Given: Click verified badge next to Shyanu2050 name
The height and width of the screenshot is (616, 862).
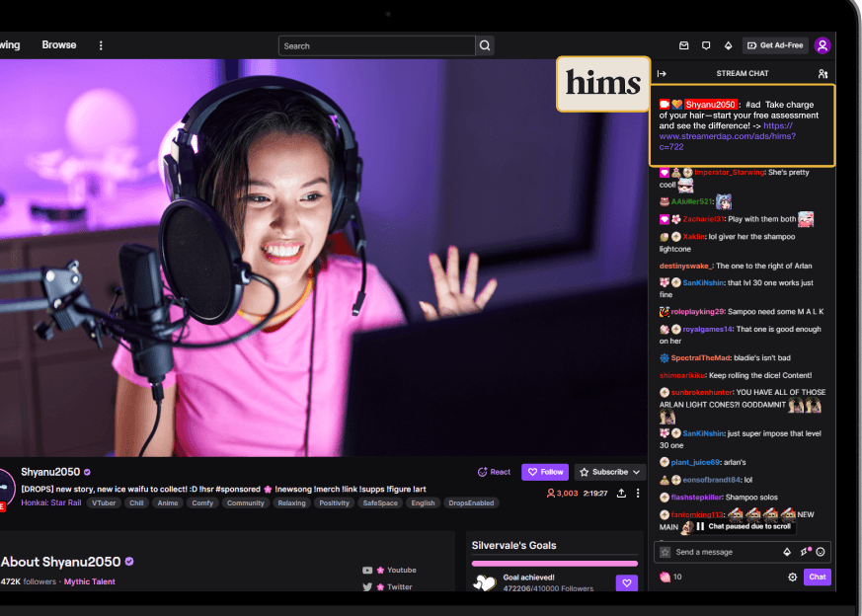Looking at the screenshot, I should (x=87, y=472).
